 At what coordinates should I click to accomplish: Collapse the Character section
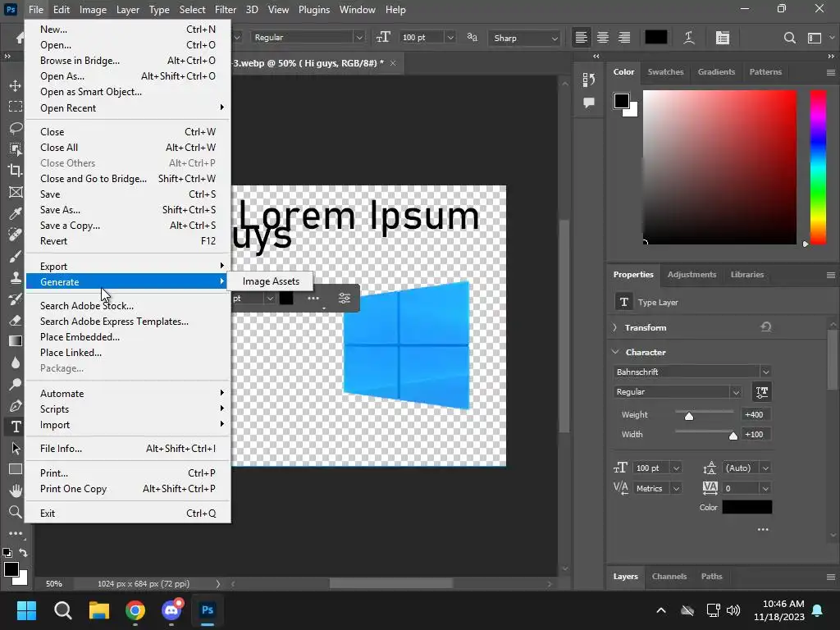615,352
